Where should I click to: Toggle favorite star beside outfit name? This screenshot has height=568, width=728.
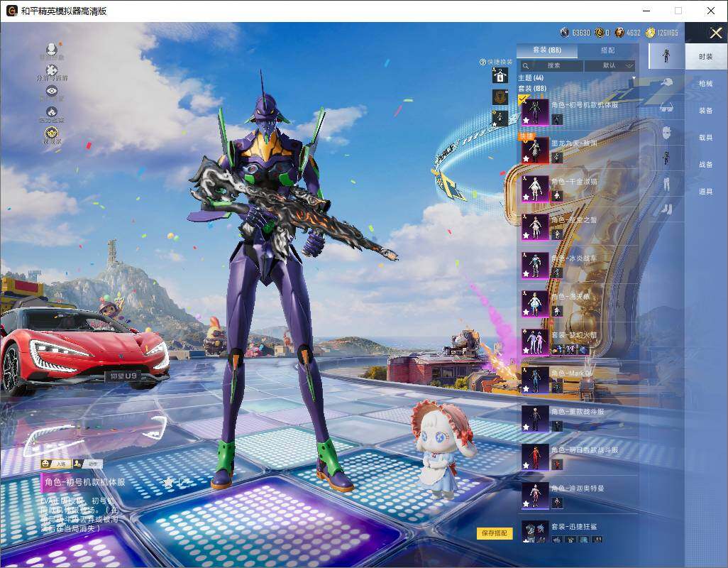tap(168, 482)
